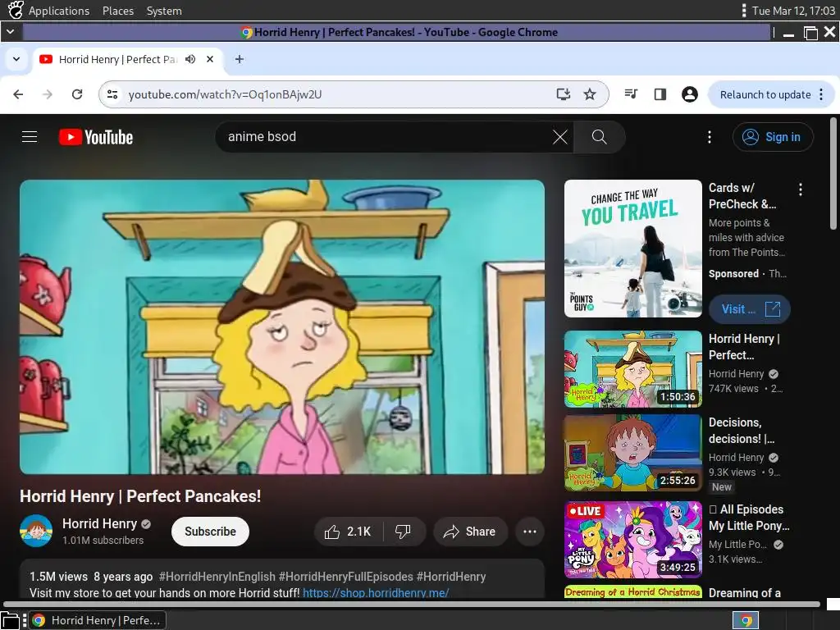Screen dimensions: 840x630
Task: Reload the page
Action: (77, 94)
